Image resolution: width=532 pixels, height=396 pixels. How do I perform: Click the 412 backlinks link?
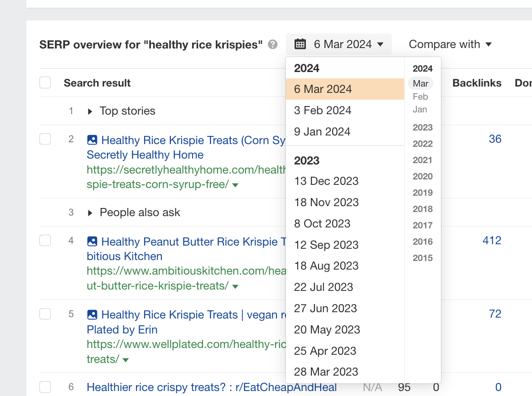492,240
